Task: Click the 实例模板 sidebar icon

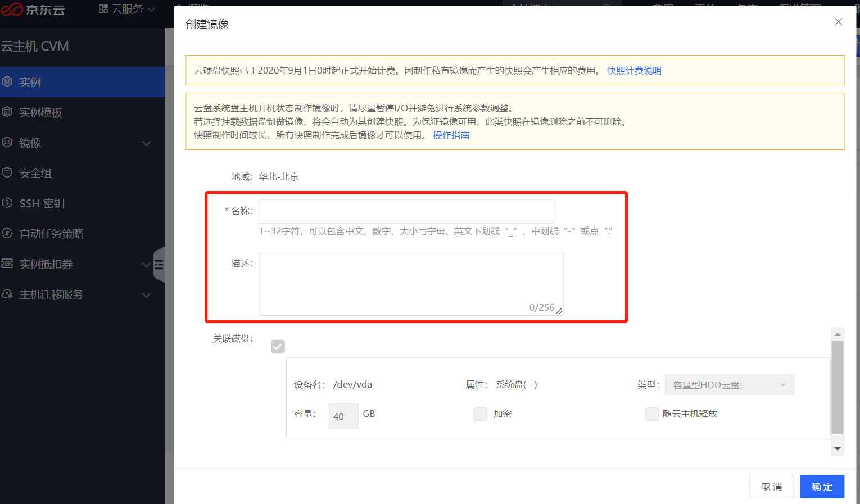Action: (7, 112)
